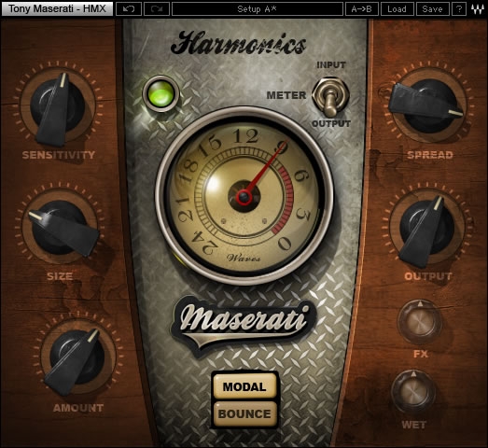Click the Redo arrow button

[157, 8]
